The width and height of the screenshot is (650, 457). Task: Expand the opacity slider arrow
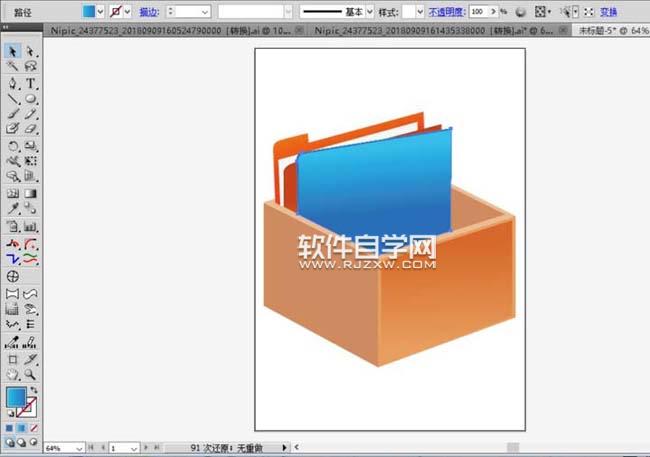[x=493, y=12]
